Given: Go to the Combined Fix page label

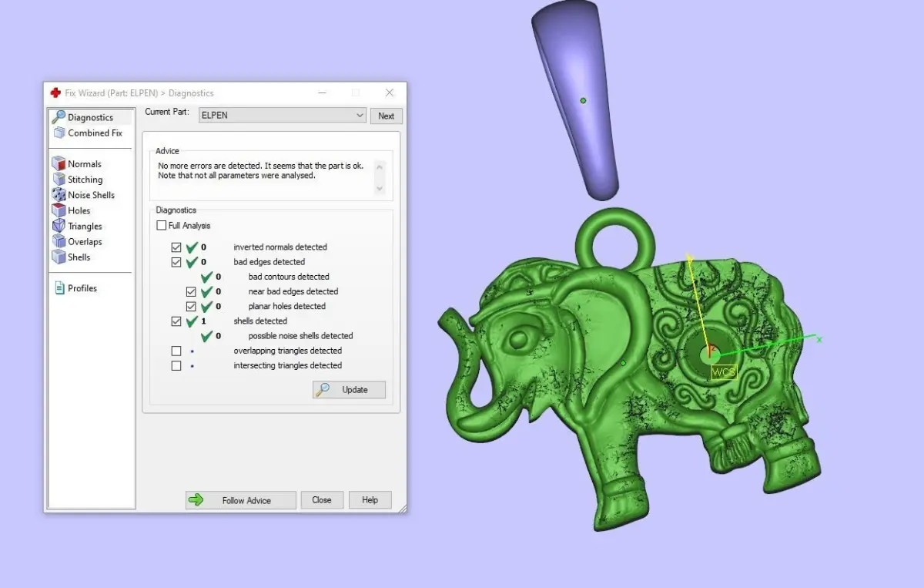Looking at the screenshot, I should 95,133.
